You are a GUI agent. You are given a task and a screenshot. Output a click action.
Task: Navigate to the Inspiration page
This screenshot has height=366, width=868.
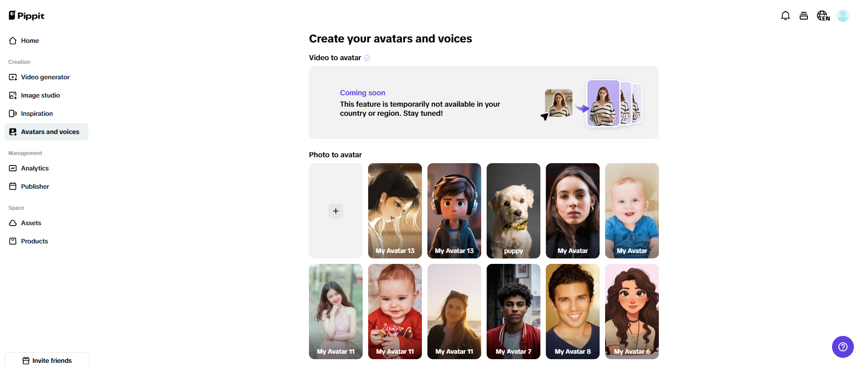point(36,113)
